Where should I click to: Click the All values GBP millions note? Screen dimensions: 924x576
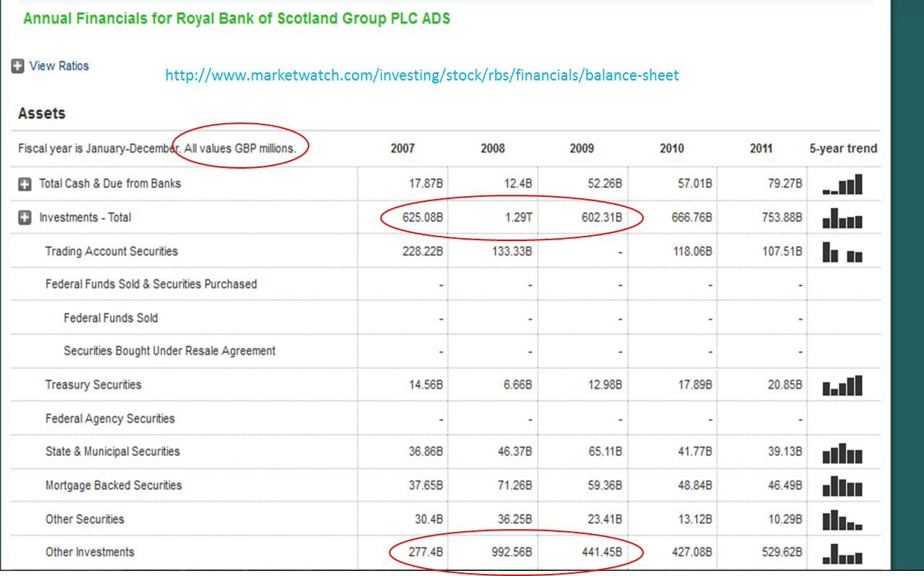[x=240, y=148]
